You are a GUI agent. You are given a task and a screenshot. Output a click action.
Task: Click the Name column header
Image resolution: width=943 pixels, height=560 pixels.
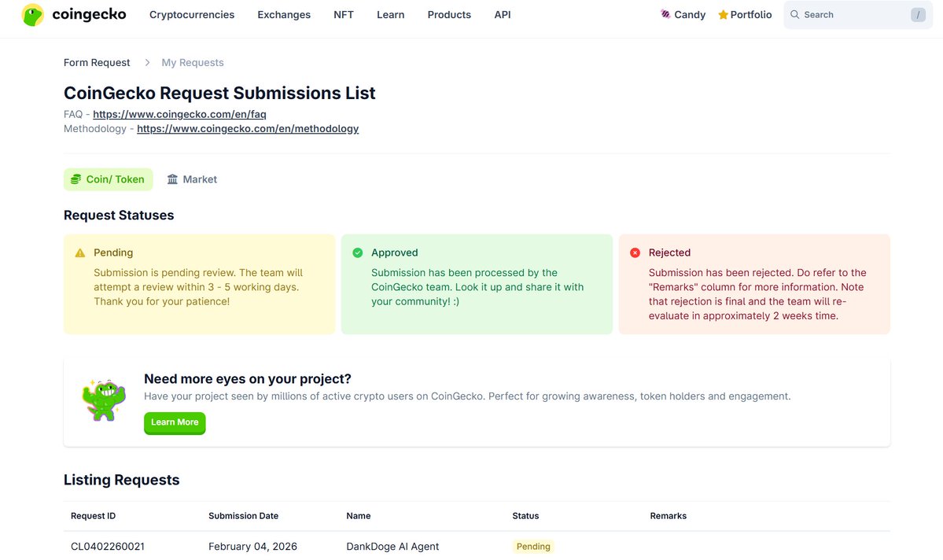pyautogui.click(x=359, y=516)
